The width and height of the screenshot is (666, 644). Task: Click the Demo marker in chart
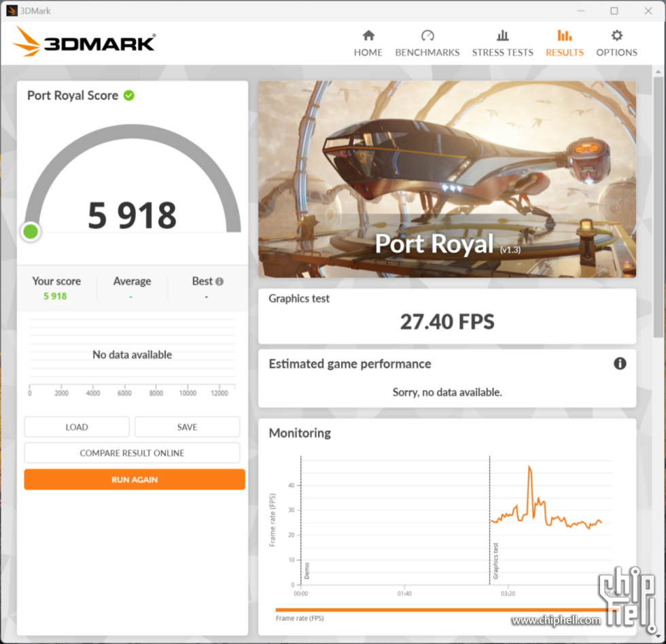(307, 571)
